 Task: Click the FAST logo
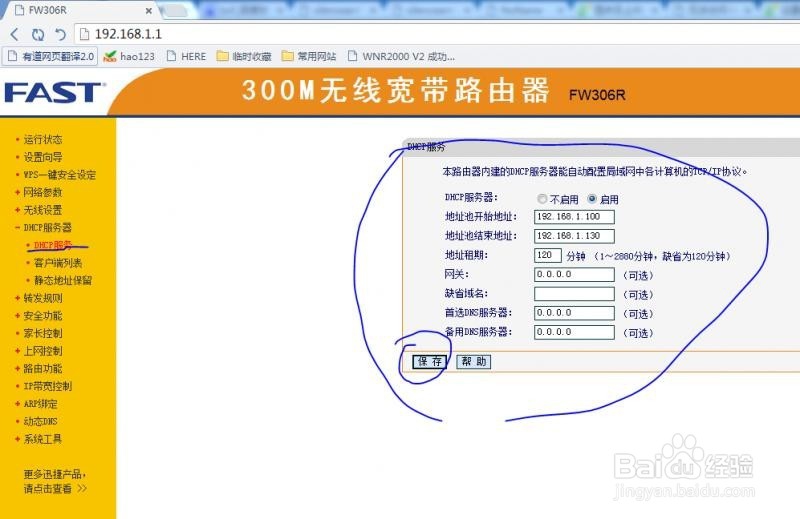(x=55, y=92)
